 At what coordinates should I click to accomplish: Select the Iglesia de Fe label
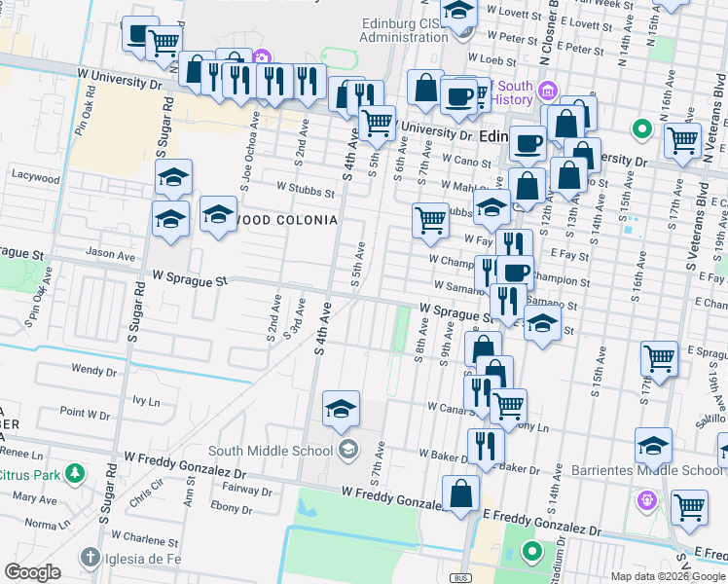(x=143, y=559)
